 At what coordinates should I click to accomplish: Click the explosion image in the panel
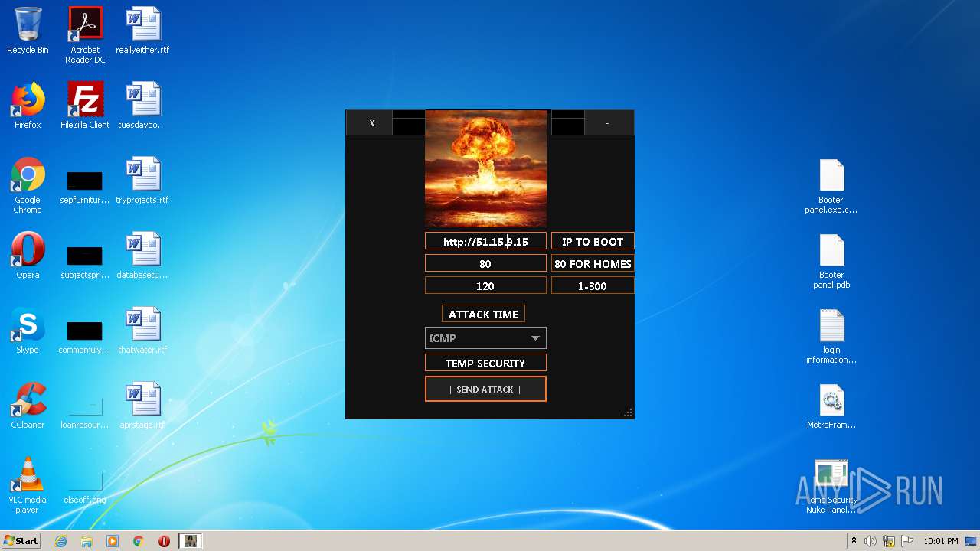tap(485, 168)
